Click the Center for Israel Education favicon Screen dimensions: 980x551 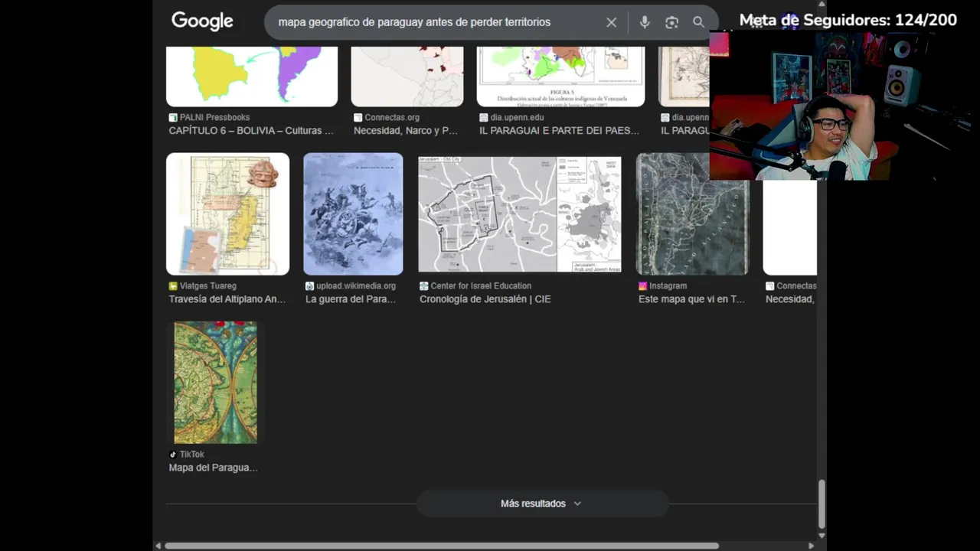424,286
